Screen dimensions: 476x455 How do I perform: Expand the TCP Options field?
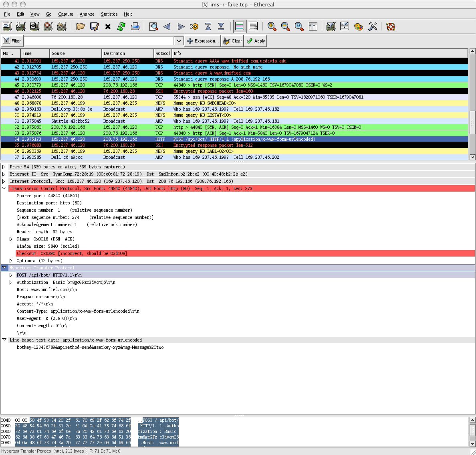(11, 261)
